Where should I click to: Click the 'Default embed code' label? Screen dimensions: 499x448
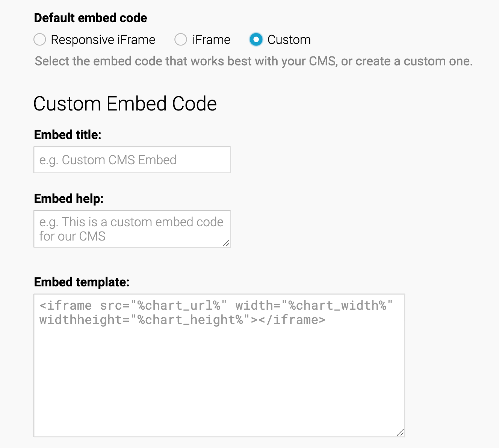click(90, 18)
